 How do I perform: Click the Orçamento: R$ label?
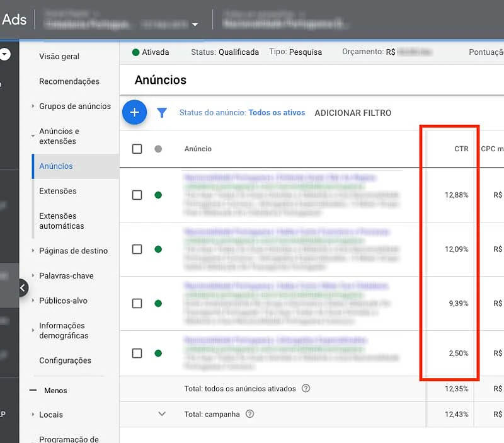(369, 52)
